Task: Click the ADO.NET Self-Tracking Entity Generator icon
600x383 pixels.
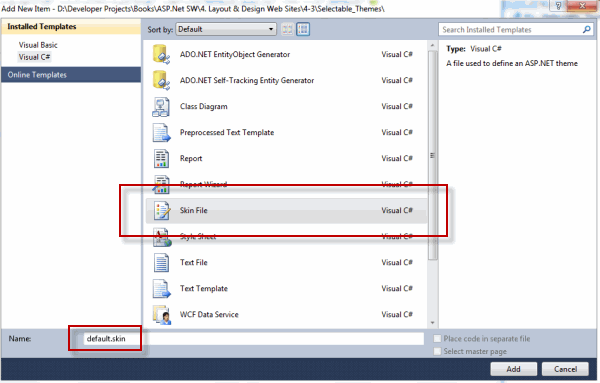Action: coord(161,80)
